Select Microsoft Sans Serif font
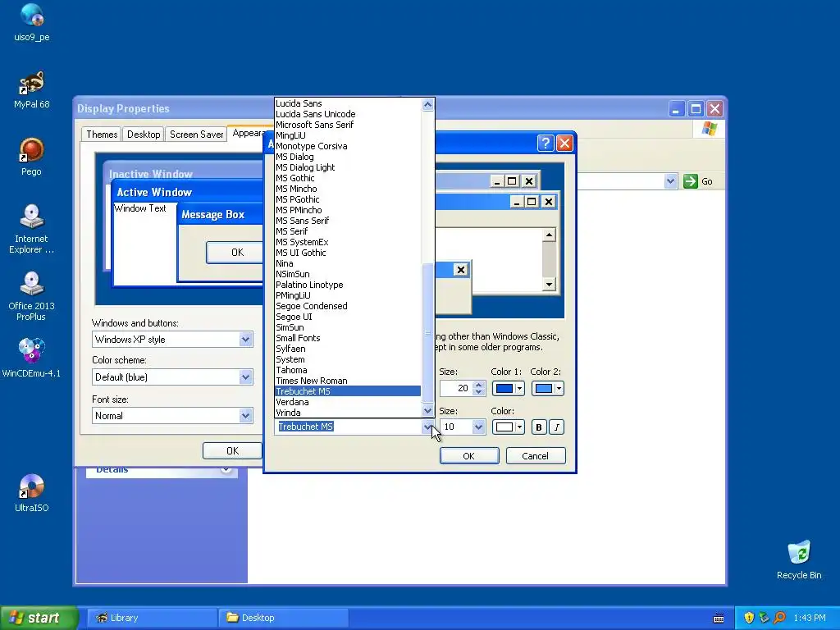 (x=348, y=125)
